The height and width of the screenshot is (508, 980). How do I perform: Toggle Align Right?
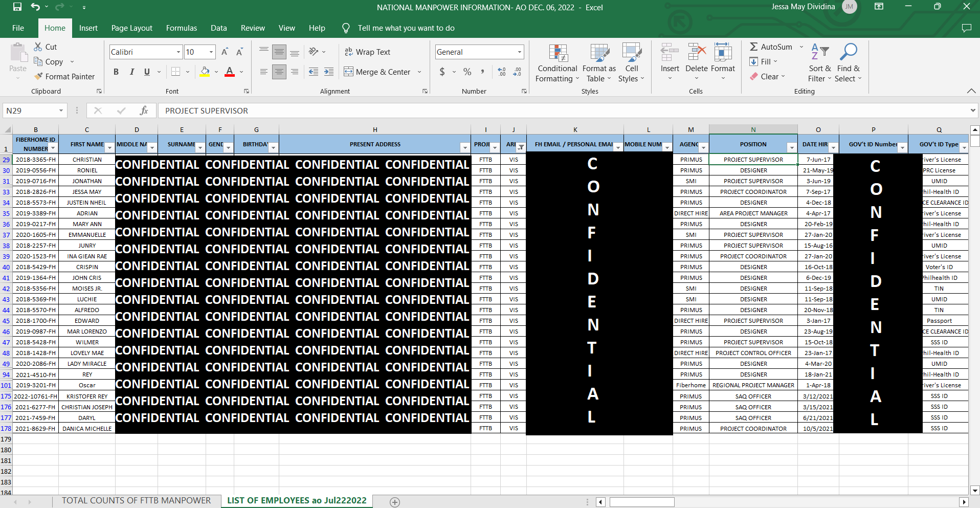tap(295, 72)
